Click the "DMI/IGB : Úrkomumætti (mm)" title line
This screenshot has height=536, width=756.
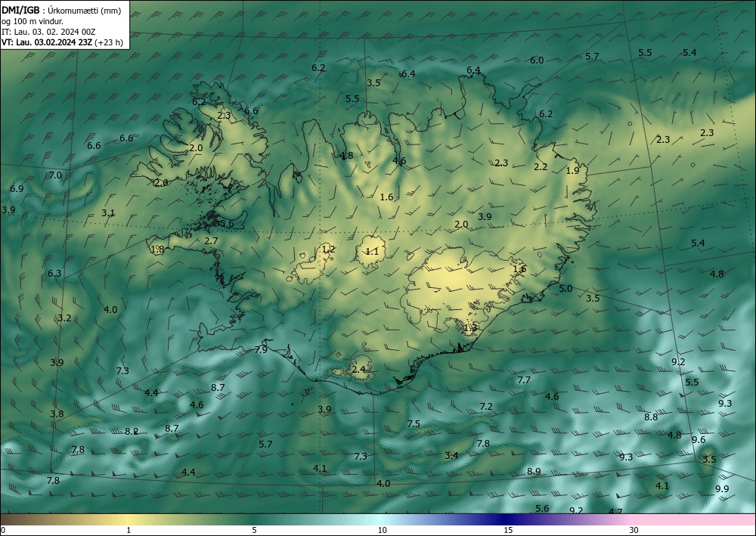click(x=61, y=10)
